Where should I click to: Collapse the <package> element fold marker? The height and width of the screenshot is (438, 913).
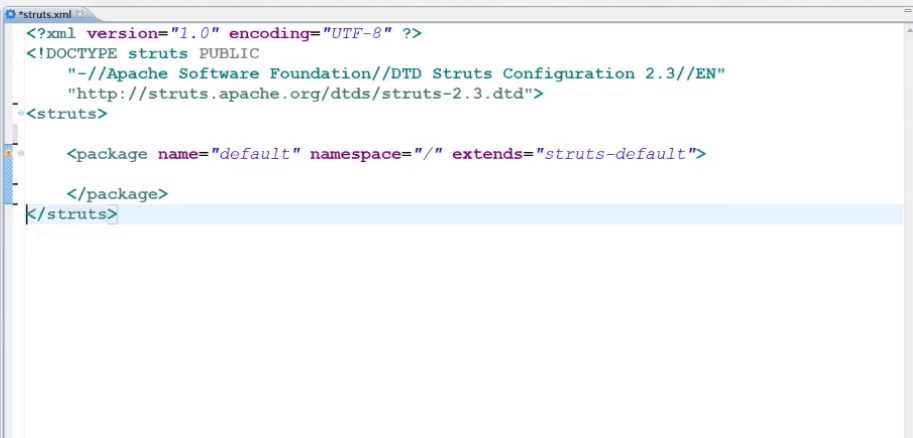pyautogui.click(x=20, y=153)
